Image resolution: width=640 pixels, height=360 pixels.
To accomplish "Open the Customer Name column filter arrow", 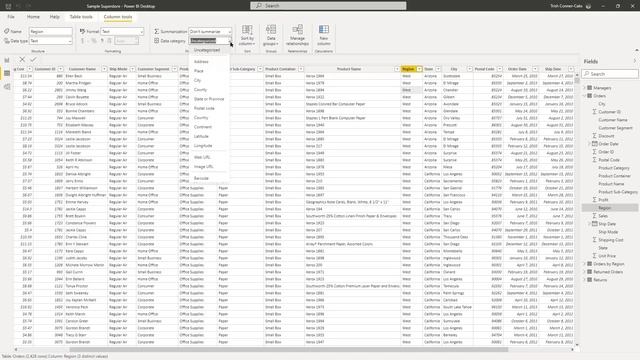I will point(104,69).
